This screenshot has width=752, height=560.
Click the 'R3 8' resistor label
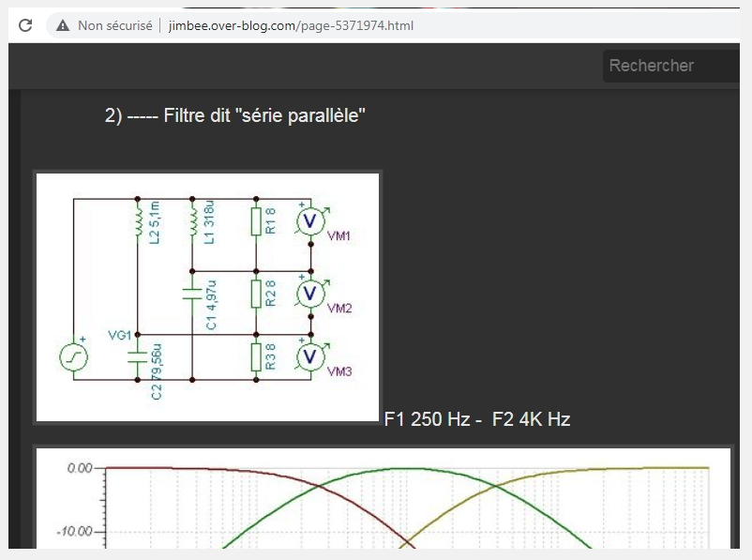(270, 357)
